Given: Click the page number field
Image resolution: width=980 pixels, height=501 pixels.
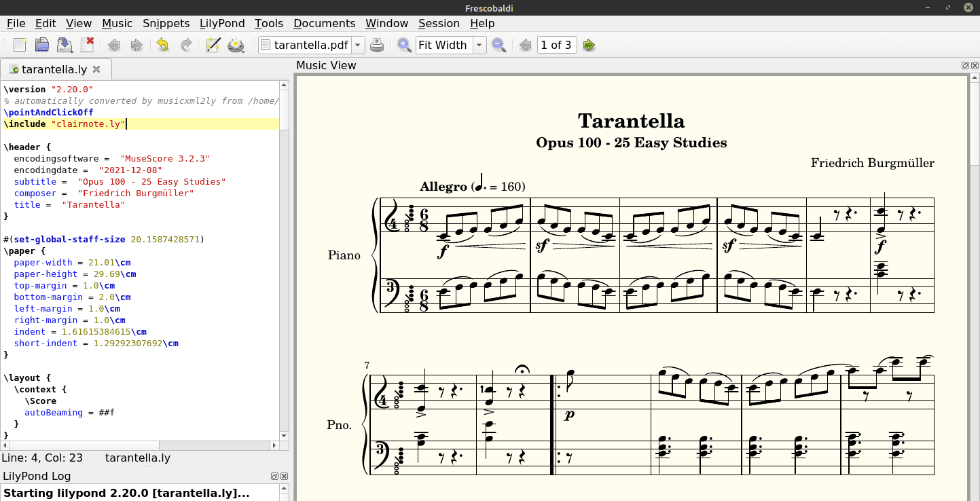Looking at the screenshot, I should coord(556,45).
